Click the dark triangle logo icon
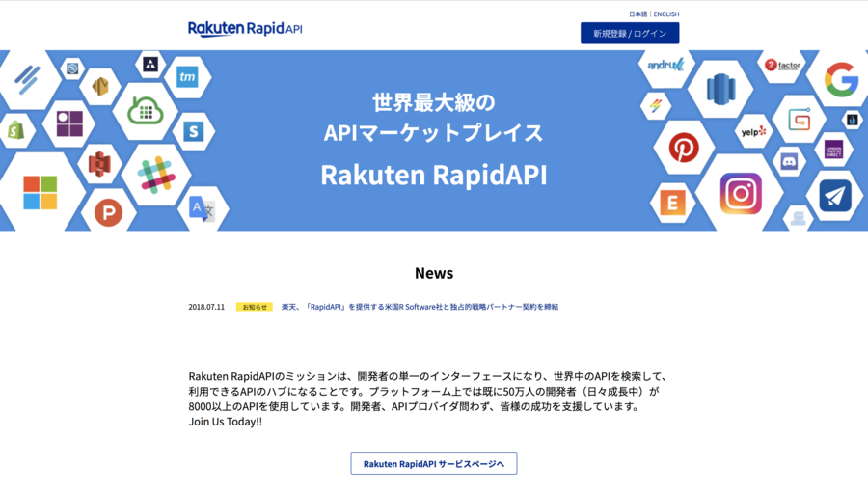The image size is (868, 493). [x=150, y=65]
